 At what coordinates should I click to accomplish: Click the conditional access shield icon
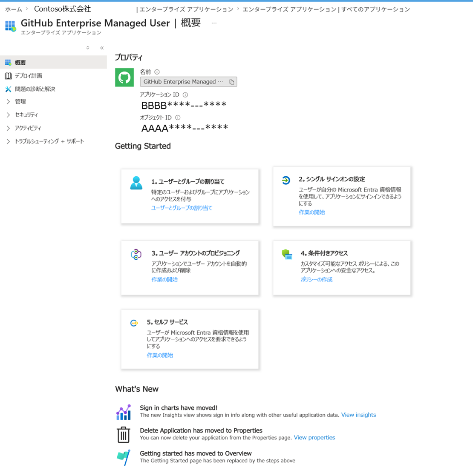click(287, 254)
